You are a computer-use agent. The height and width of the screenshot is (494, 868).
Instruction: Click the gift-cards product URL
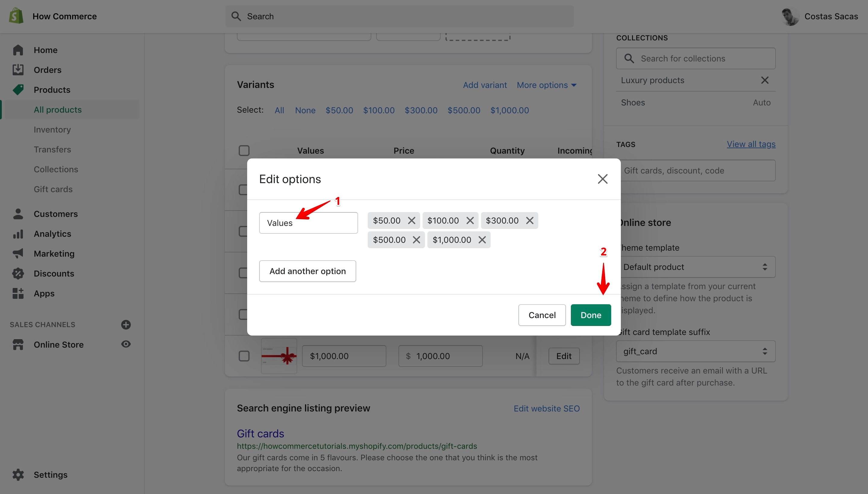[357, 446]
